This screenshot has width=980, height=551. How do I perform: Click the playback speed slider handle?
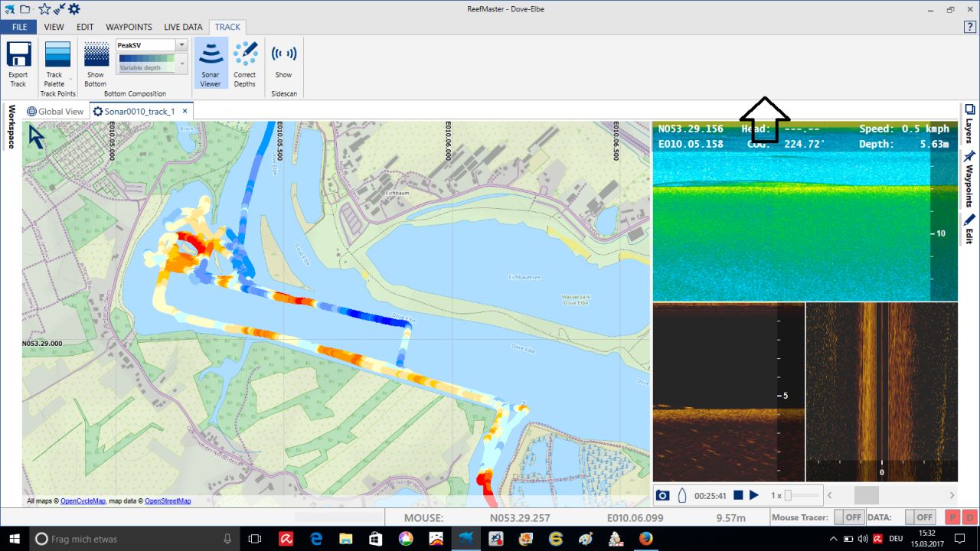[788, 495]
